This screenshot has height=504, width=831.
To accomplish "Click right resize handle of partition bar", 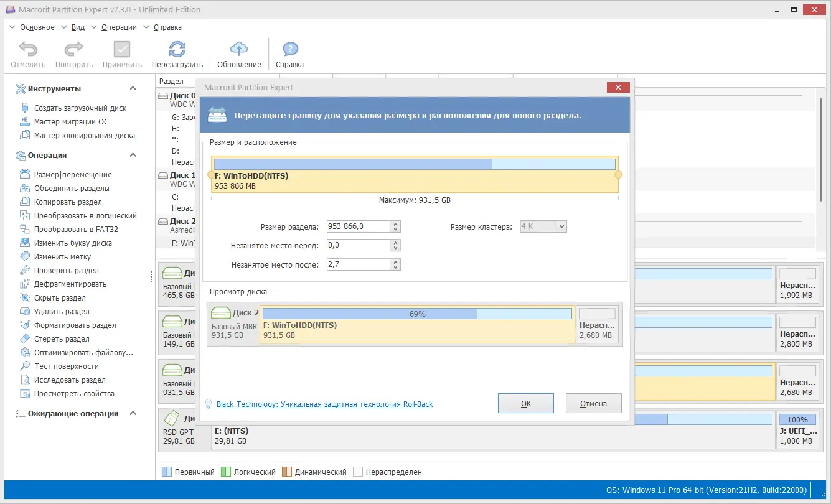I will 619,175.
